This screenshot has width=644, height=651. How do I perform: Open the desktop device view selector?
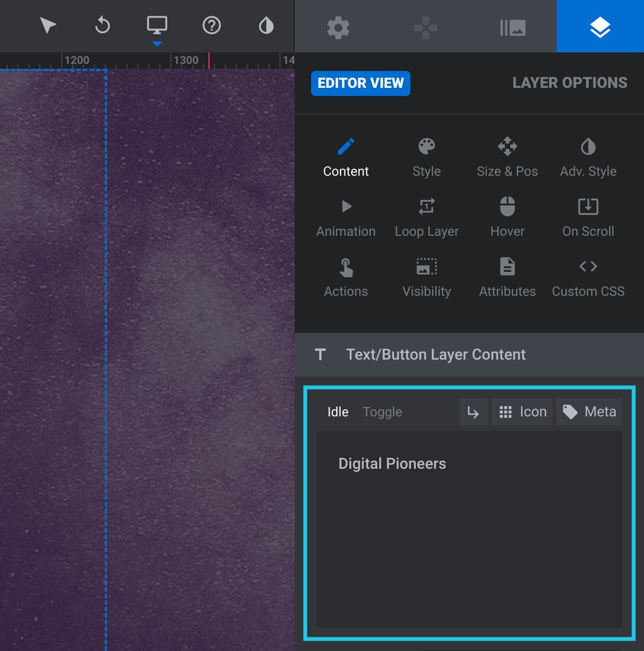pyautogui.click(x=157, y=25)
